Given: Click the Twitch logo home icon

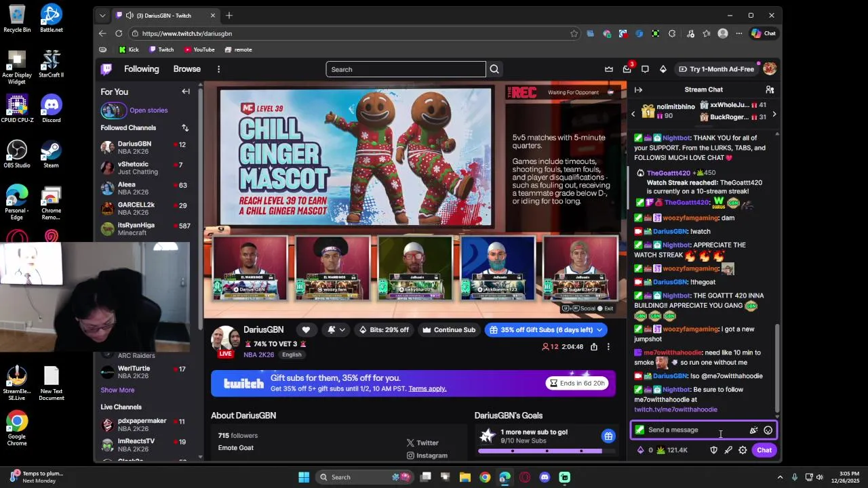Looking at the screenshot, I should click(106, 69).
